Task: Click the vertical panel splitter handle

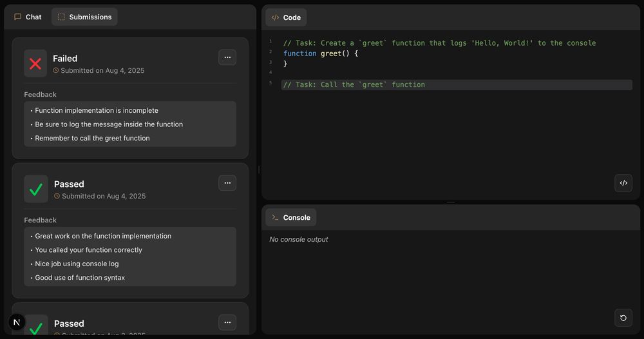Action: (259, 169)
